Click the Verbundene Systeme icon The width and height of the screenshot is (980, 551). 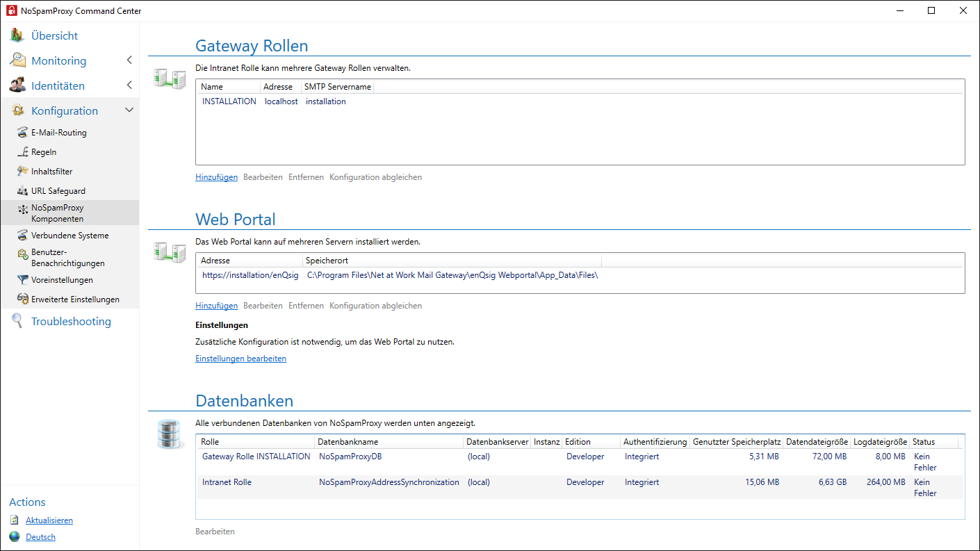coord(23,236)
